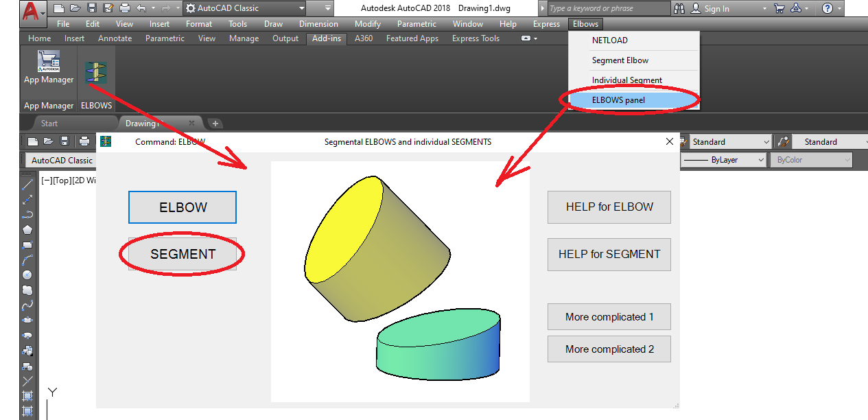Open the Sign In dropdown arrow
868x420 pixels.
pos(764,8)
